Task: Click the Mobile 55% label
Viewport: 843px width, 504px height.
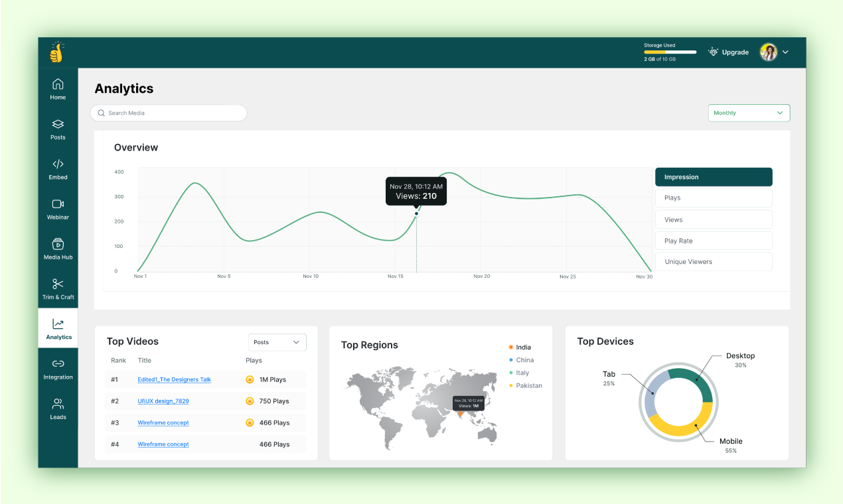Action: coord(731,446)
